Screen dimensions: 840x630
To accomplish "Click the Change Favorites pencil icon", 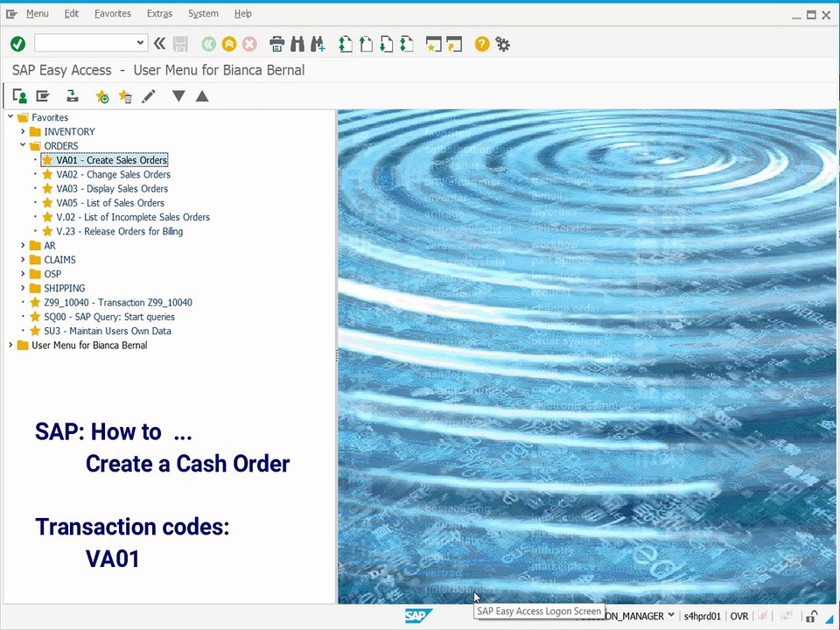I will click(x=149, y=96).
